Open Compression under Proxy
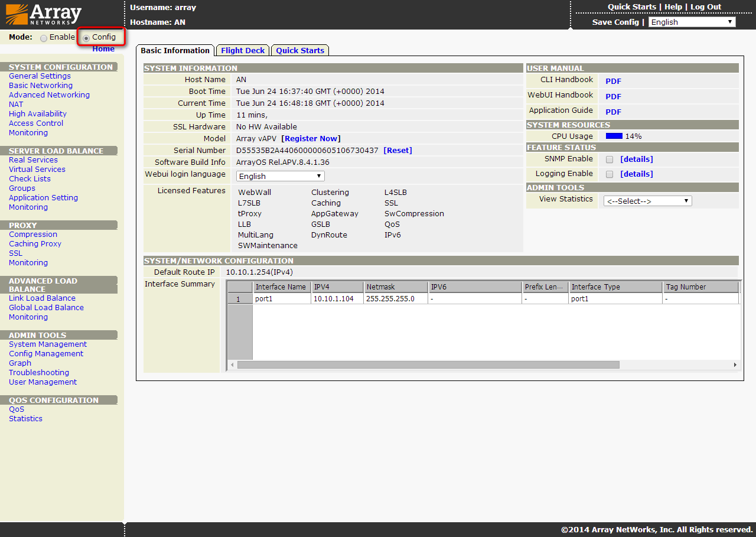Image resolution: width=756 pixels, height=537 pixels. pos(33,235)
